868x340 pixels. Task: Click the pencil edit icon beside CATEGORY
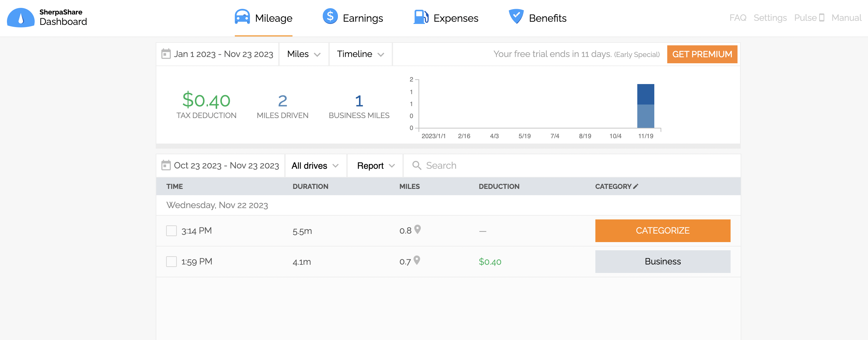635,186
